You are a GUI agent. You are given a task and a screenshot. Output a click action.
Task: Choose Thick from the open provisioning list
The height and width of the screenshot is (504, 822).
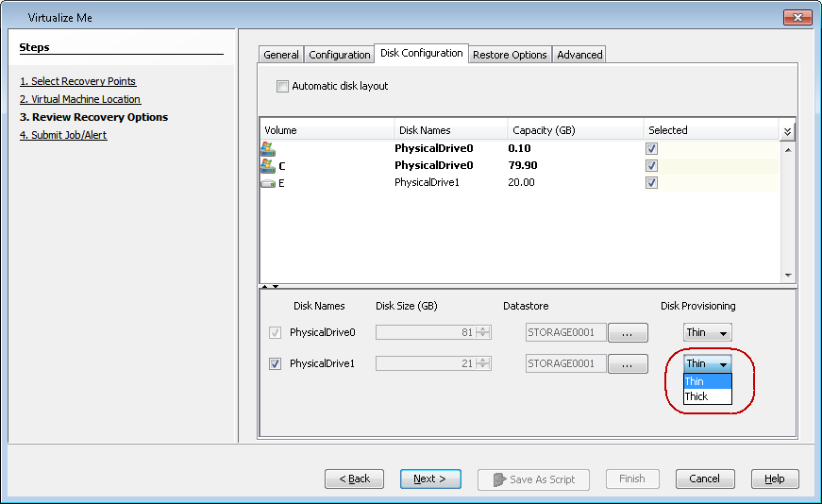[x=707, y=396]
